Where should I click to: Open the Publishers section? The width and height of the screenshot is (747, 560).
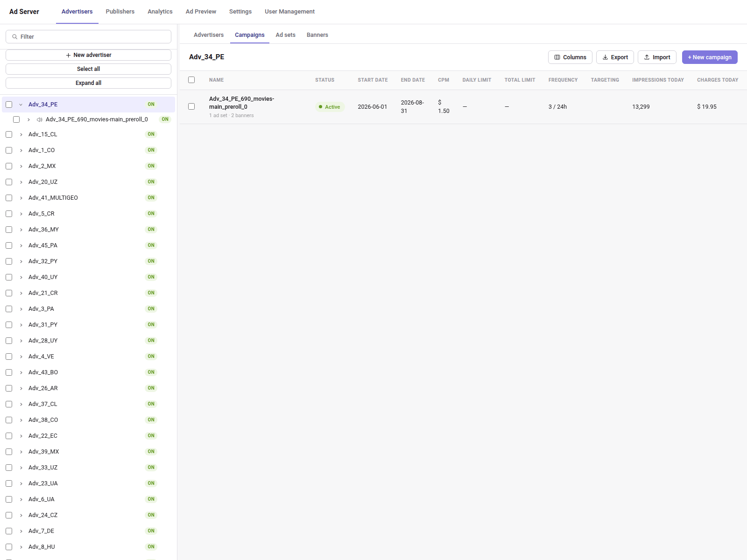[x=120, y=12]
